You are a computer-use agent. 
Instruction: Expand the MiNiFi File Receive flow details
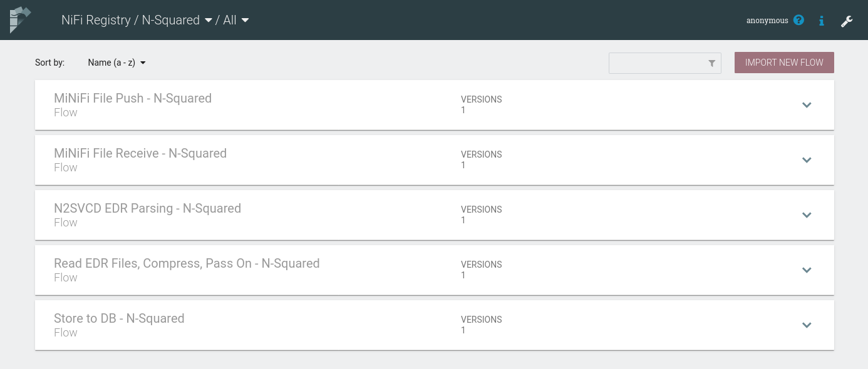coord(807,160)
